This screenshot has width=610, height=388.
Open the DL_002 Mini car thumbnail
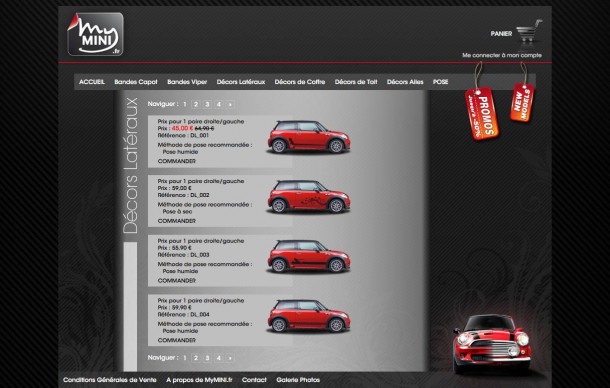click(309, 197)
